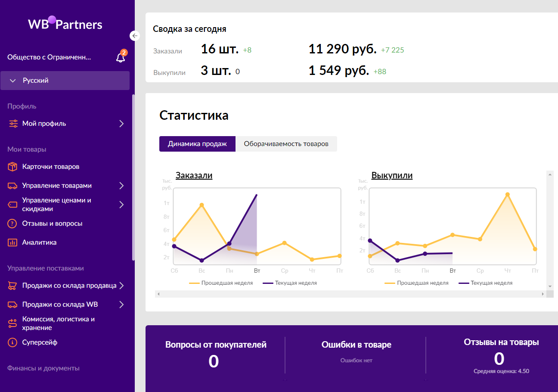Click the company name Общество с Ограниченн...

[x=49, y=57]
